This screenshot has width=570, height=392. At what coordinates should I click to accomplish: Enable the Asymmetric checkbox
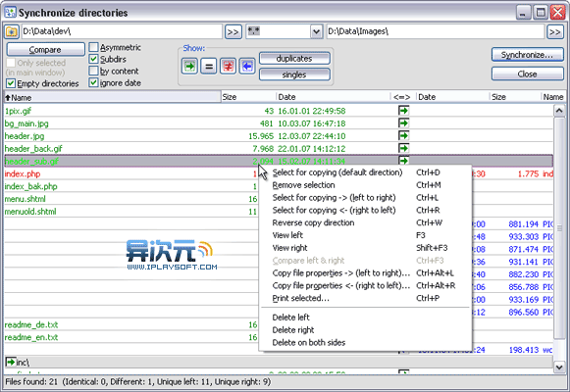[x=93, y=47]
